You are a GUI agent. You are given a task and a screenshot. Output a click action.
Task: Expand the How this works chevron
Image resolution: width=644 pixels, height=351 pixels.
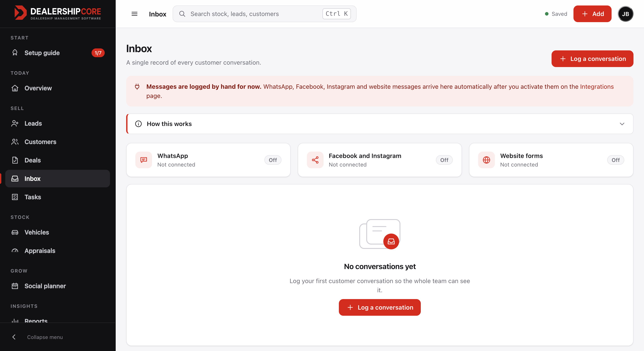click(x=622, y=124)
